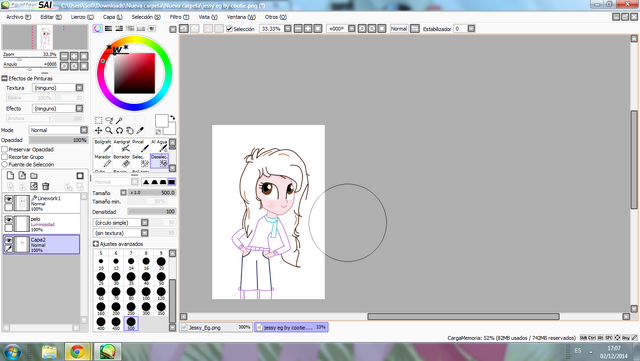
Task: Hide the Capa2 layer
Action: pyautogui.click(x=9, y=240)
